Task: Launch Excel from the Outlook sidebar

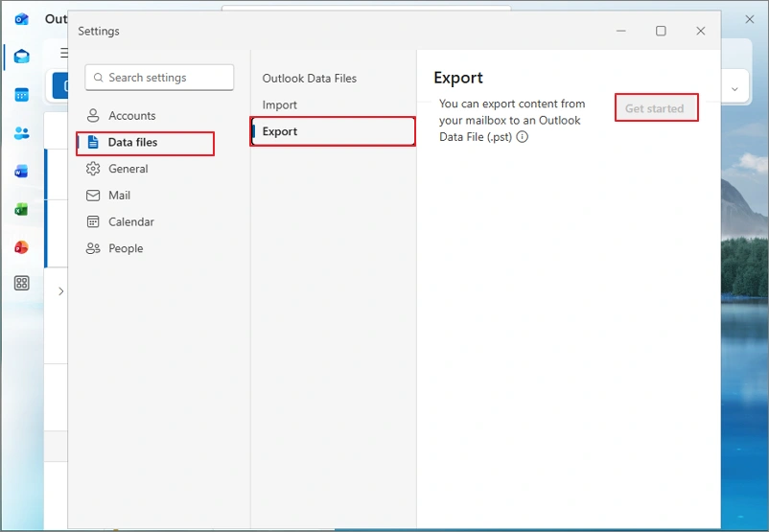Action: click(x=22, y=209)
